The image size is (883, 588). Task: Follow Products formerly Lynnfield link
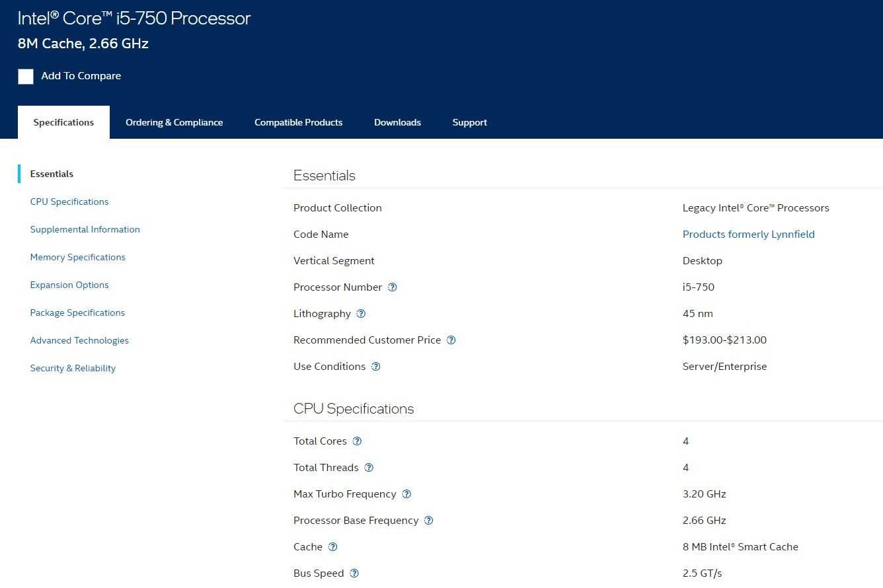point(748,235)
